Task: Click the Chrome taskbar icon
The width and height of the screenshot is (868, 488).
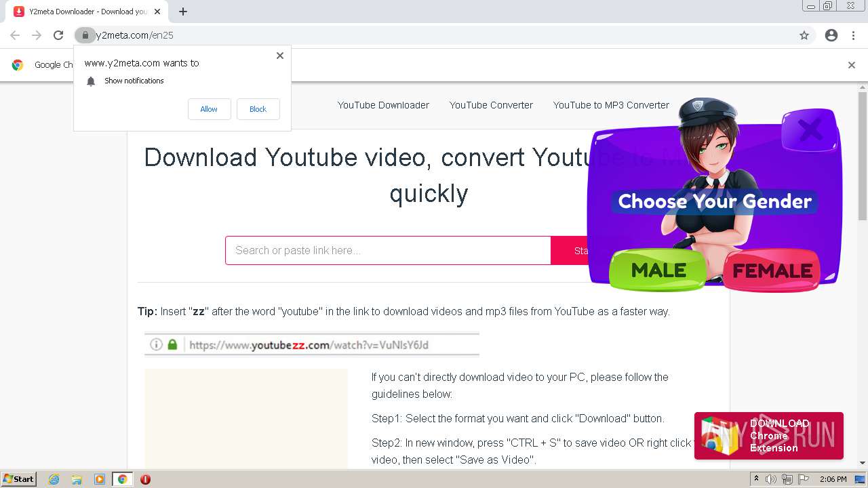Action: [x=122, y=479]
